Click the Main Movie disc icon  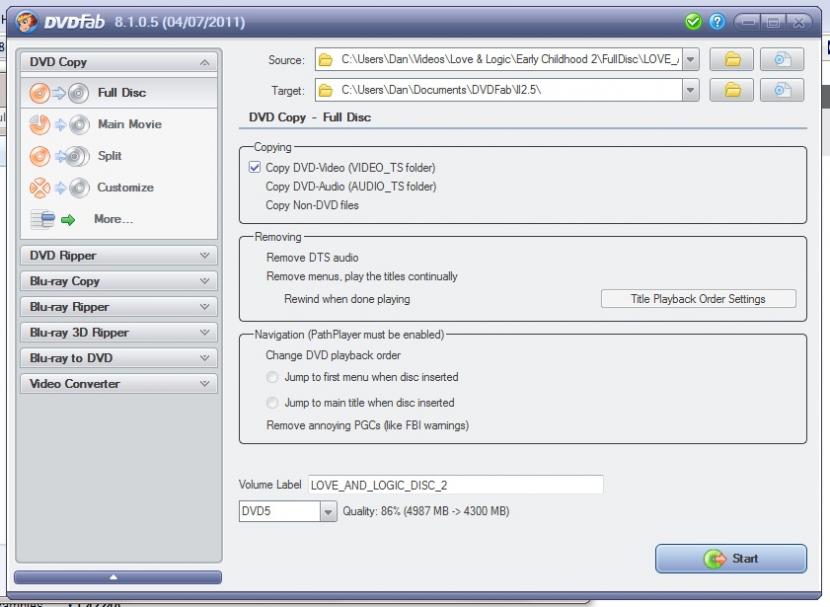[59, 125]
